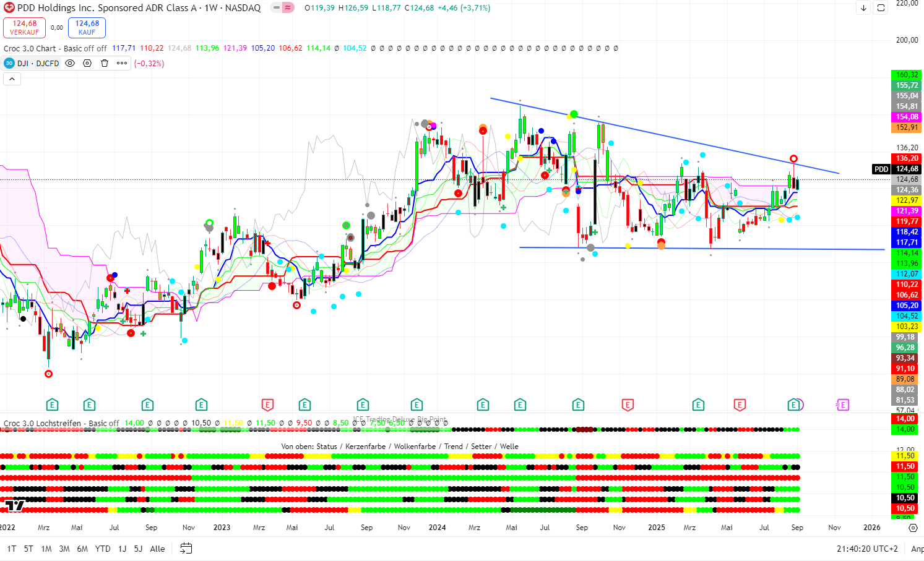Click the VERKAUF sell button
This screenshot has width=924, height=561.
[x=24, y=27]
